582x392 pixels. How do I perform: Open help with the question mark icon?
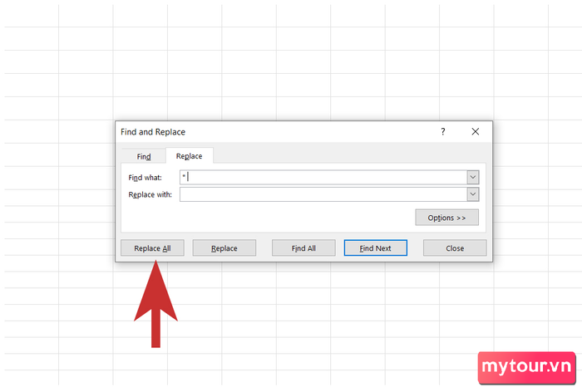click(443, 132)
